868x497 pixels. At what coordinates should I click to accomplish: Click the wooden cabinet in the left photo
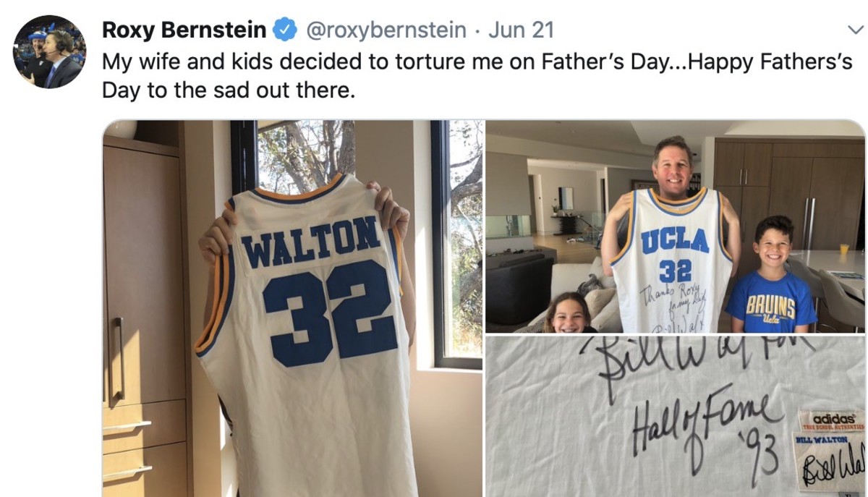141,289
